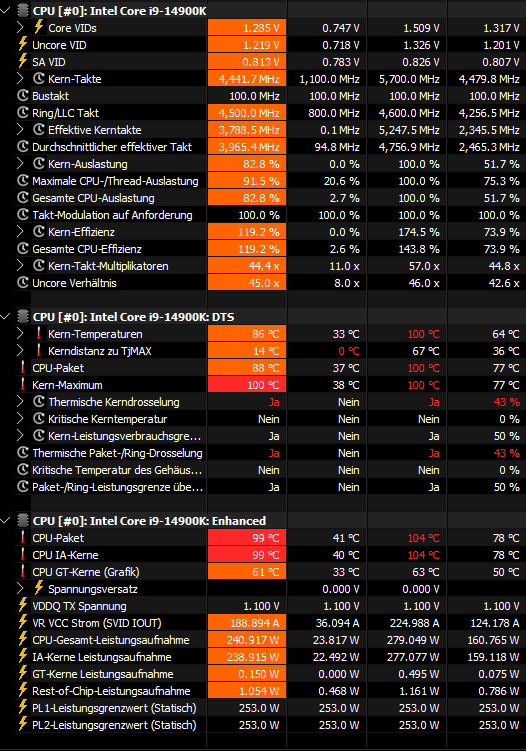Click the thermometer icon beside Kern-Temperaturen

coord(39,333)
